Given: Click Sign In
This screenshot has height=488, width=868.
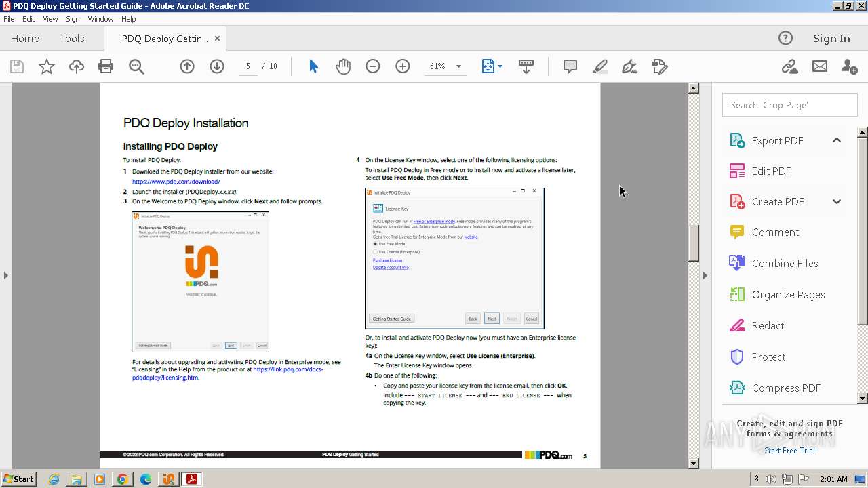Looking at the screenshot, I should (831, 39).
